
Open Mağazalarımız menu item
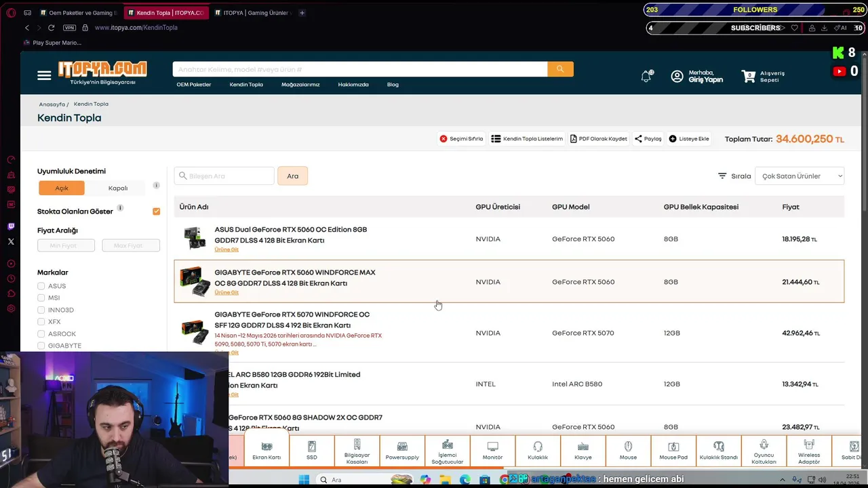300,85
